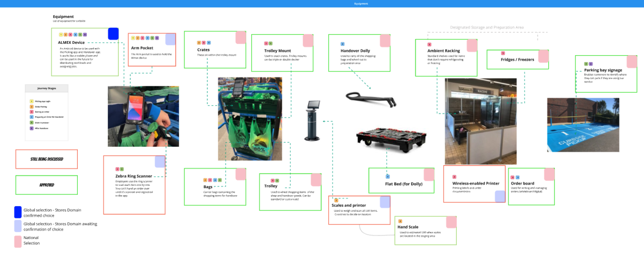Image resolution: width=644 pixels, height=257 pixels.
Task: Click the purple After Handover stage icon
Action: coord(32,128)
